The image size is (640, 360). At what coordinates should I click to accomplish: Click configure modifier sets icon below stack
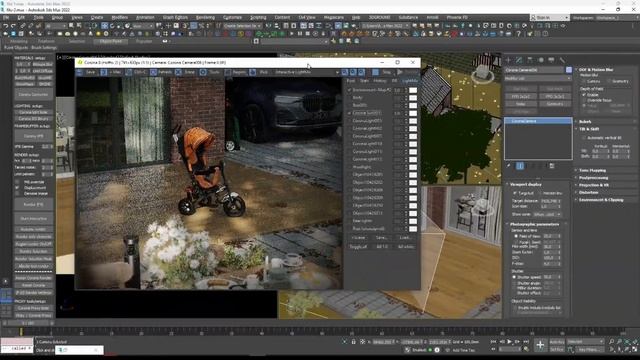[x=552, y=166]
